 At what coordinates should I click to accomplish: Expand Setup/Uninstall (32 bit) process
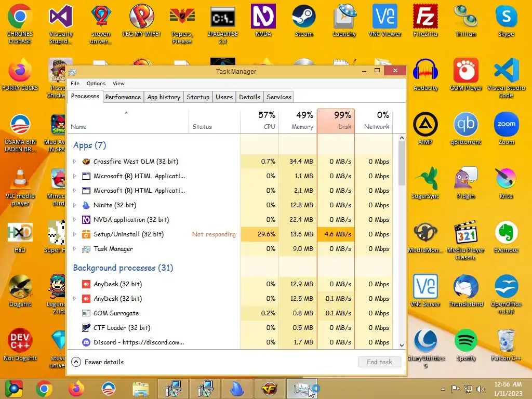75,234
